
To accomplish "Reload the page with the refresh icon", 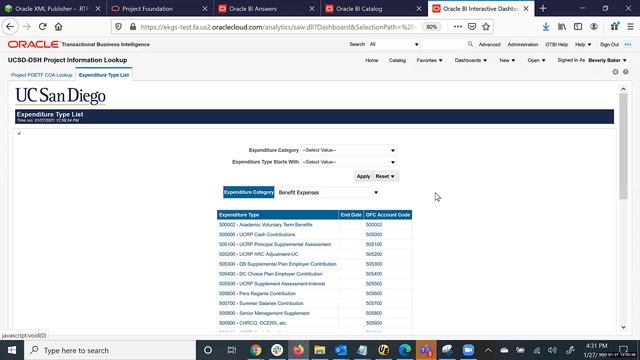I will (x=42, y=27).
